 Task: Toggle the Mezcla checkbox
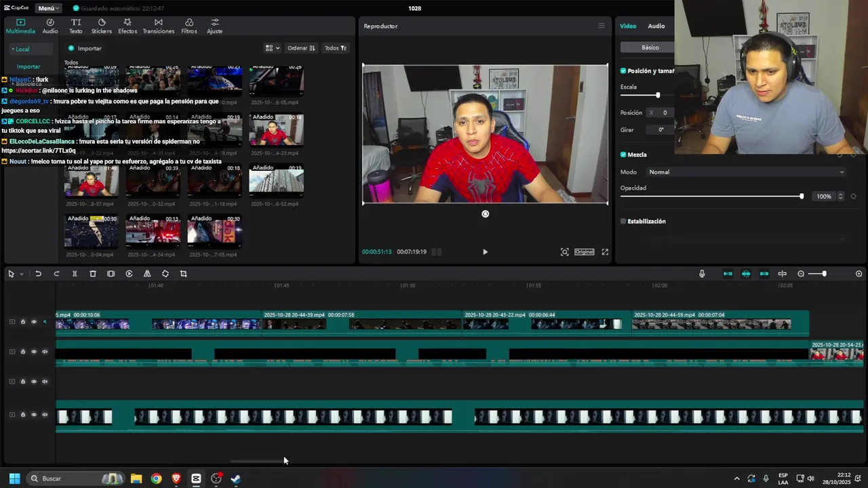(623, 155)
